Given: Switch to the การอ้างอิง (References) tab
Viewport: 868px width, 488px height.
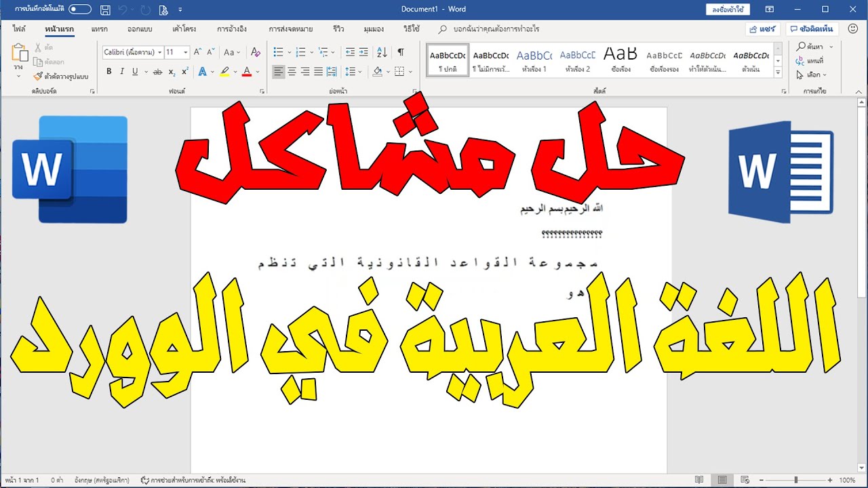Looking at the screenshot, I should click(232, 29).
